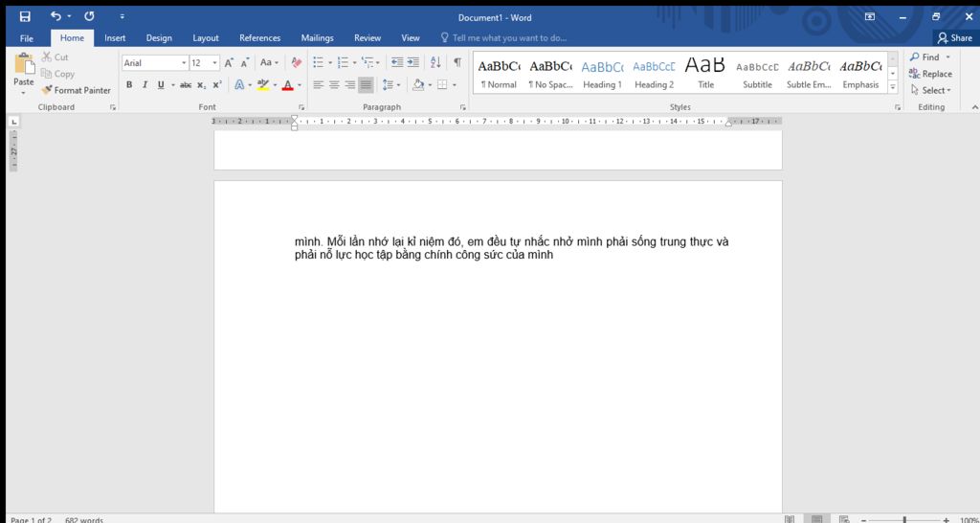Toggle Underline formatting
This screenshot has width=980, height=523.
pos(161,85)
